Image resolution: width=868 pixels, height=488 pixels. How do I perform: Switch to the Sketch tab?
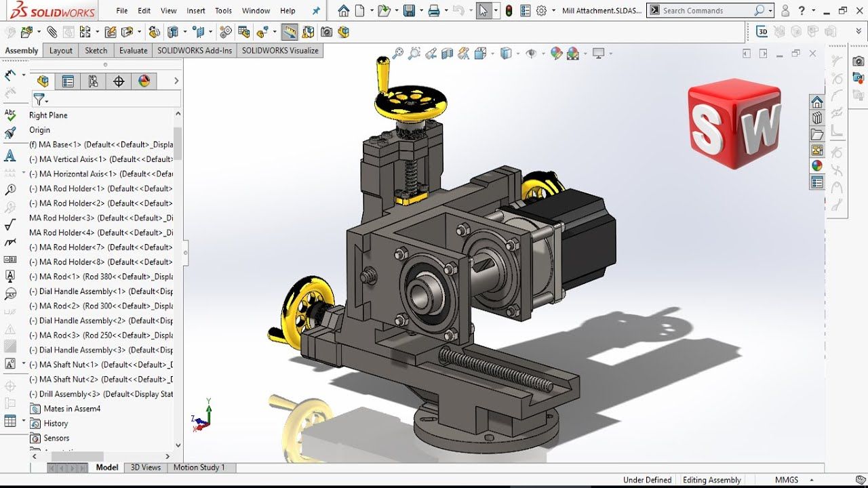[96, 50]
